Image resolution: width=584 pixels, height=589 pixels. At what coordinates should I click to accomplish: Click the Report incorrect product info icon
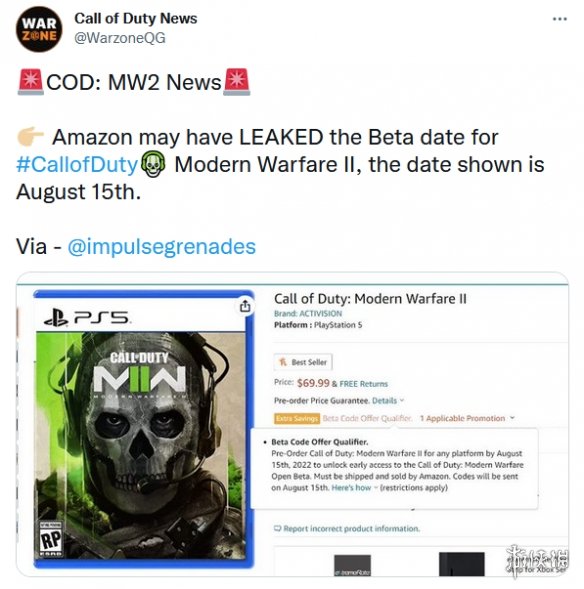click(x=278, y=528)
